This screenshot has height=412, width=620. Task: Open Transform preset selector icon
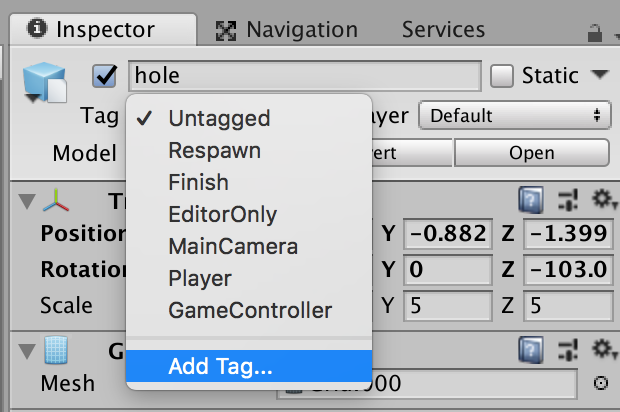(x=568, y=199)
